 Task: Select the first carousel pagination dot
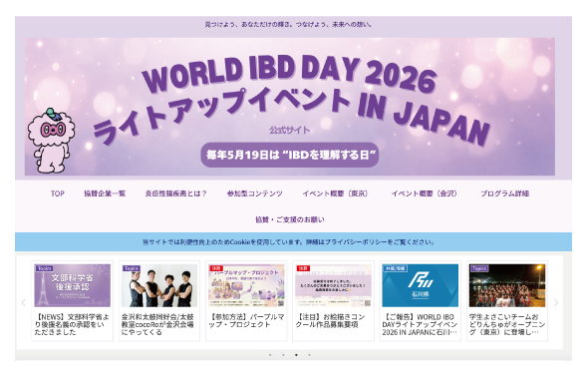click(270, 355)
